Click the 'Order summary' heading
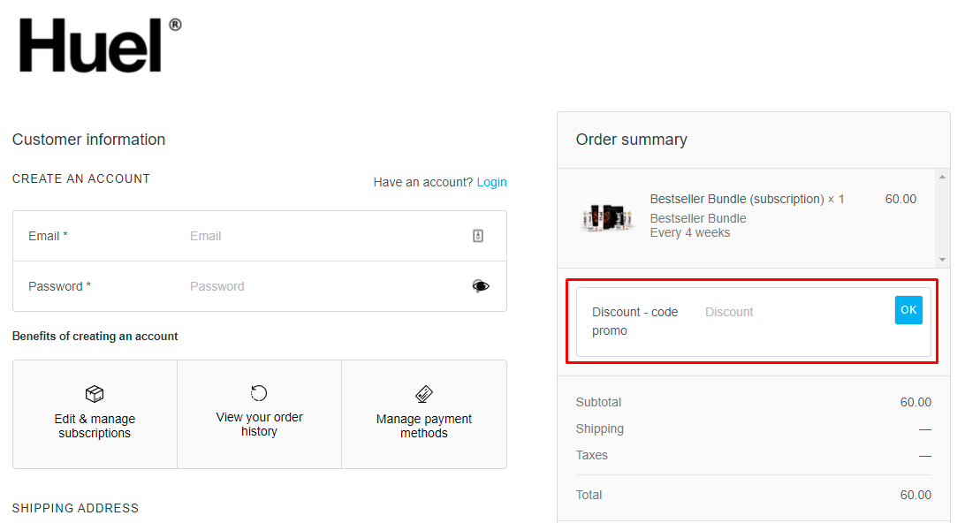This screenshot has height=523, width=980. click(631, 140)
